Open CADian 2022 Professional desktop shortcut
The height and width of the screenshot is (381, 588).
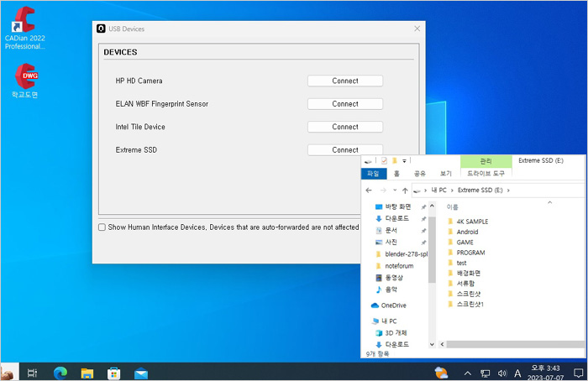pyautogui.click(x=24, y=28)
